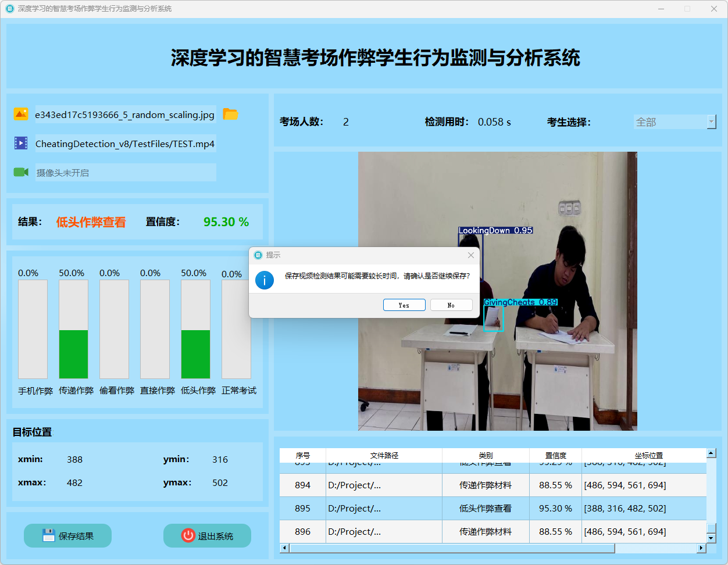728x565 pixels.
Task: Click the image file picker icon
Action: pos(21,114)
